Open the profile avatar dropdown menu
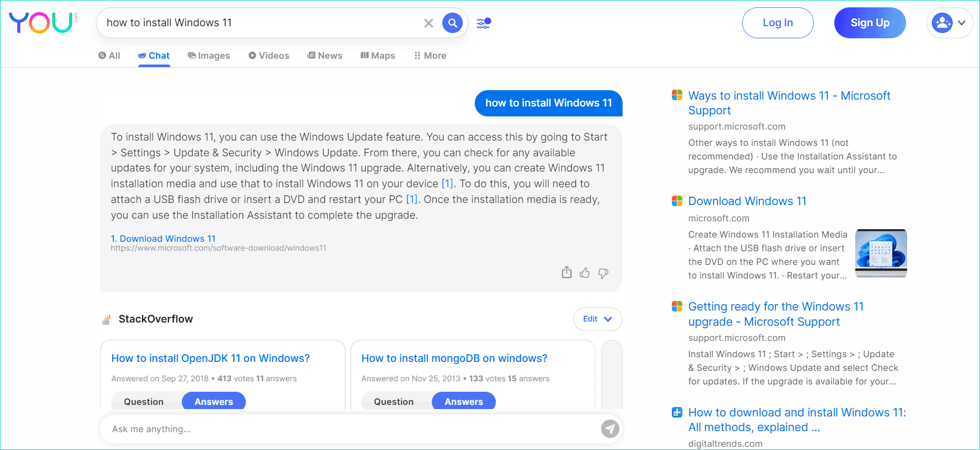Image resolution: width=980 pixels, height=450 pixels. pos(950,23)
